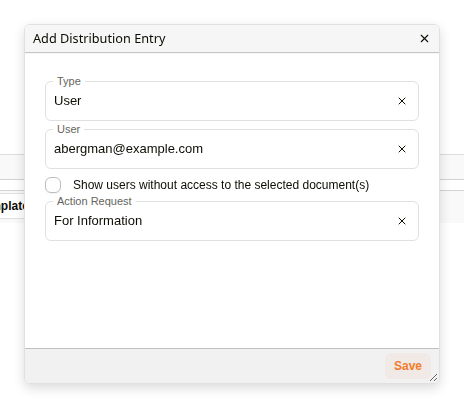Clear the Action Request selection

pos(402,221)
